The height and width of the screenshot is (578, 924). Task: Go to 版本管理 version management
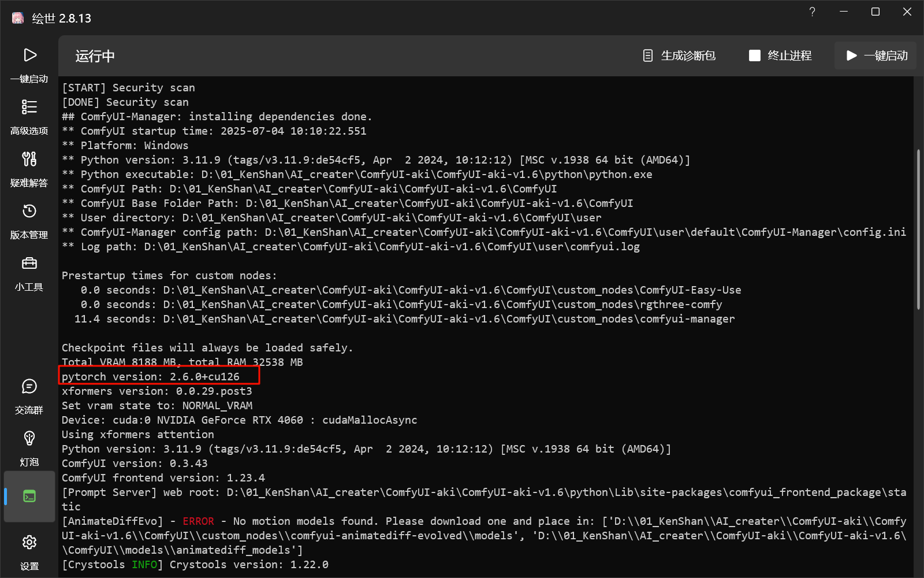[x=29, y=212]
